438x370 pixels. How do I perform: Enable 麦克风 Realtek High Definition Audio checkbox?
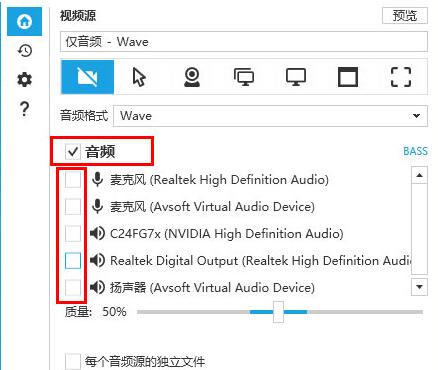(73, 180)
